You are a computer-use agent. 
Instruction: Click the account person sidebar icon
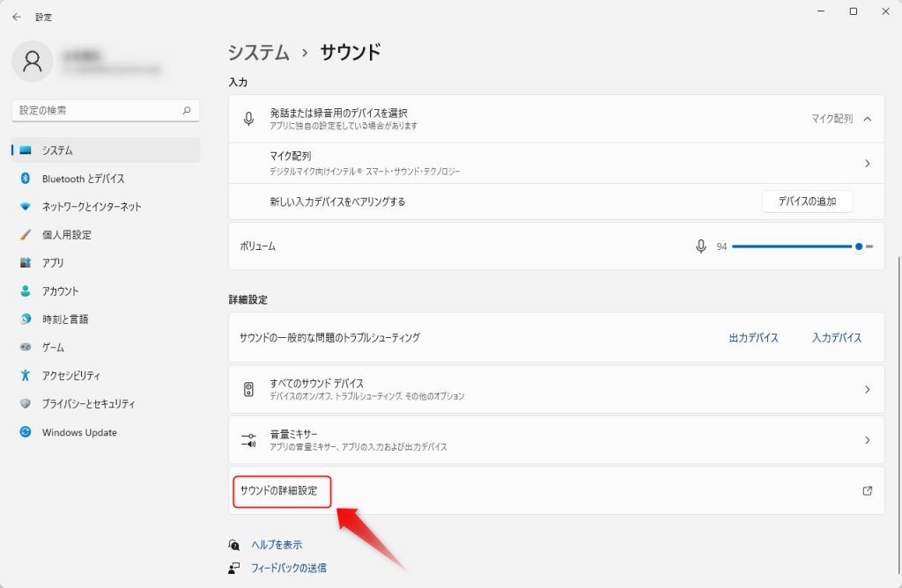pos(26,290)
